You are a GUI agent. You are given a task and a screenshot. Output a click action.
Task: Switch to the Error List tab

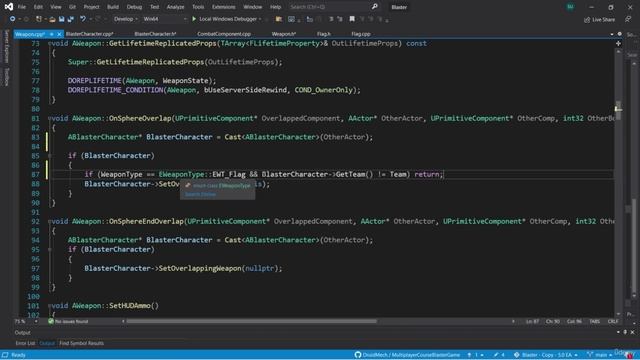pos(25,343)
